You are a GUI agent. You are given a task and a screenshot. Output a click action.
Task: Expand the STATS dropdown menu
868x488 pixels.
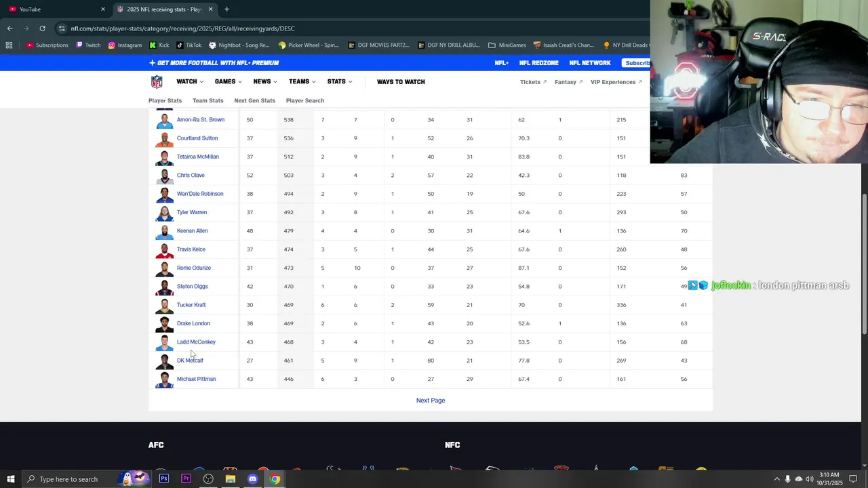point(340,82)
